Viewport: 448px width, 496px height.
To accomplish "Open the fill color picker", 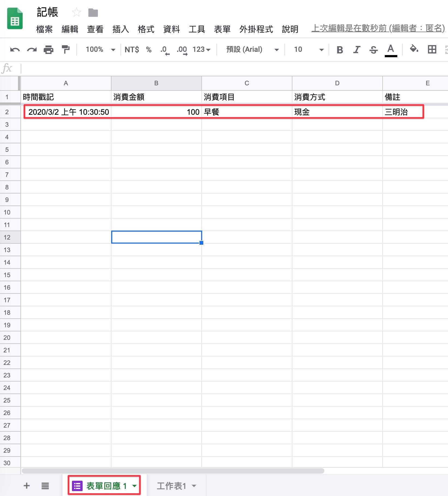I will tap(414, 49).
